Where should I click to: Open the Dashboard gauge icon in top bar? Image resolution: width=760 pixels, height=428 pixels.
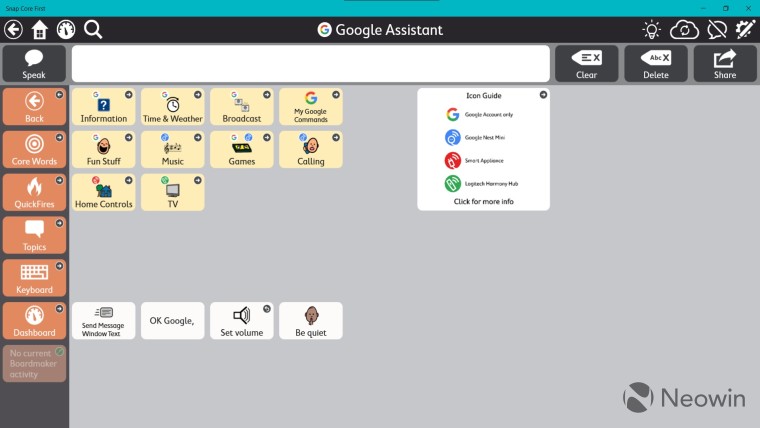[x=66, y=30]
